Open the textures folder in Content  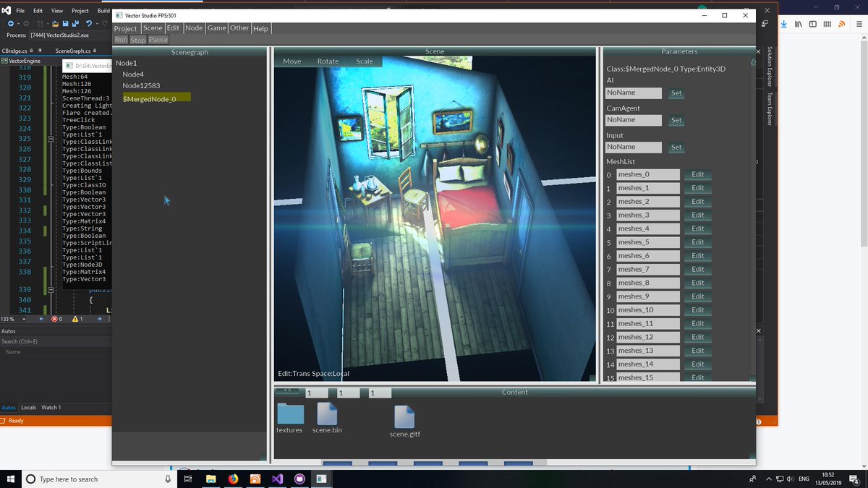290,414
